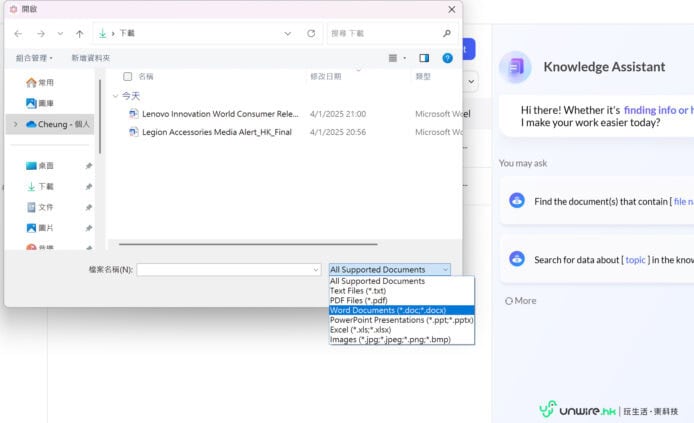The height and width of the screenshot is (423, 694).
Task: Open the Gallery (圖庫) sidebar item
Action: pos(40,104)
